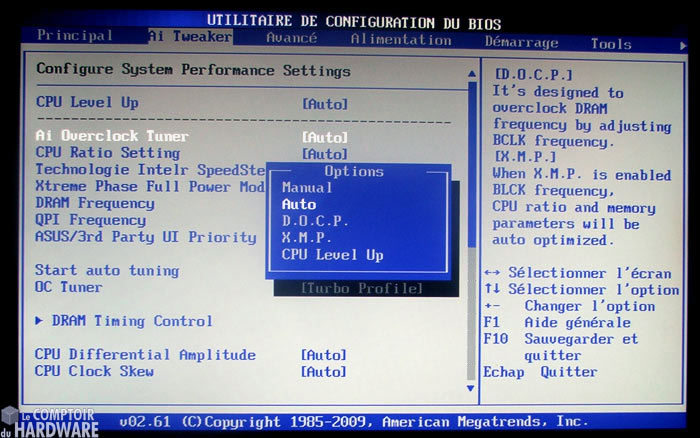This screenshot has height=438, width=700.
Task: Select the Ai Tweaker tab
Action: click(x=190, y=36)
